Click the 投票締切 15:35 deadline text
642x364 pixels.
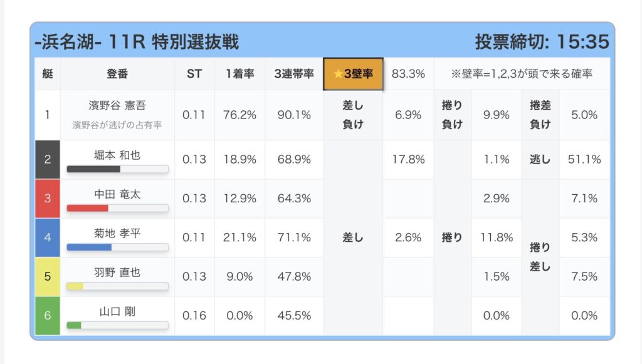[542, 41]
